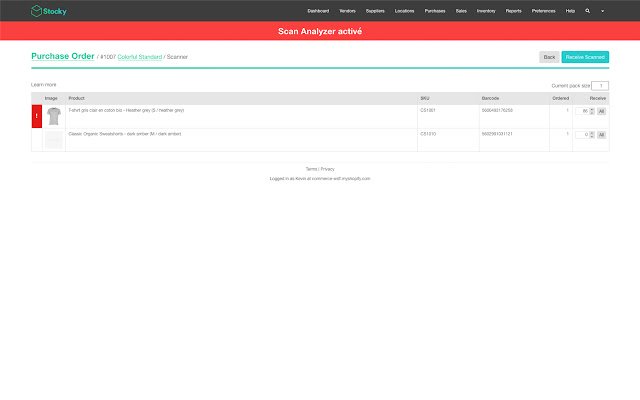Image resolution: width=640 pixels, height=400 pixels.
Task: Expand the account dropdown arrow in navbar
Action: (602, 11)
